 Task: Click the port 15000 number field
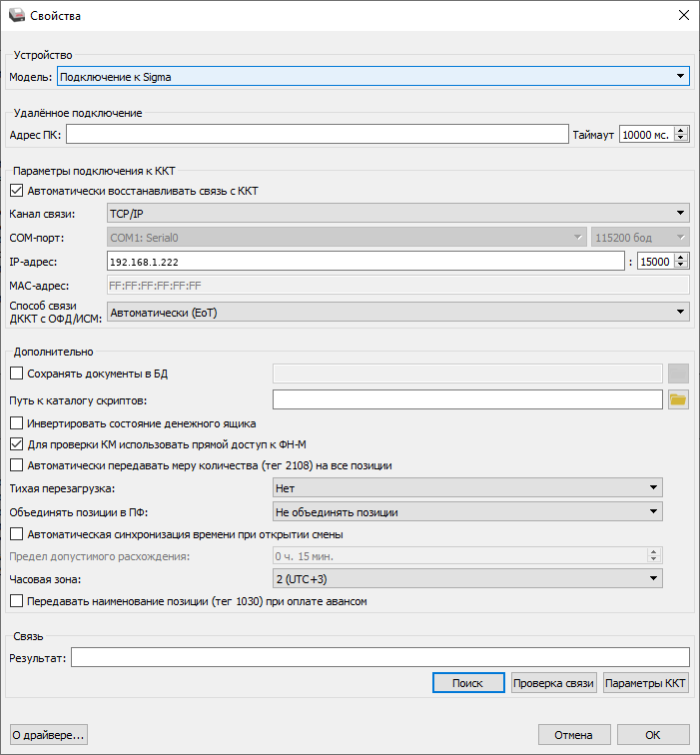pos(656,262)
